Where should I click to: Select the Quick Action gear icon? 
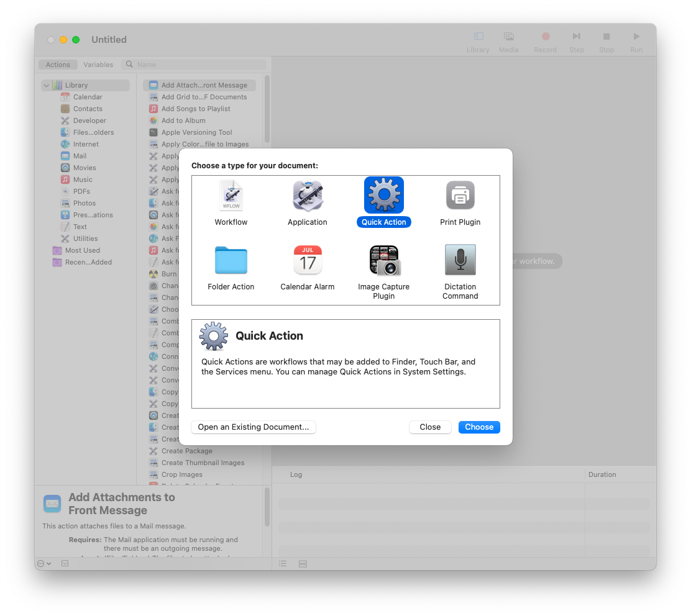[384, 195]
